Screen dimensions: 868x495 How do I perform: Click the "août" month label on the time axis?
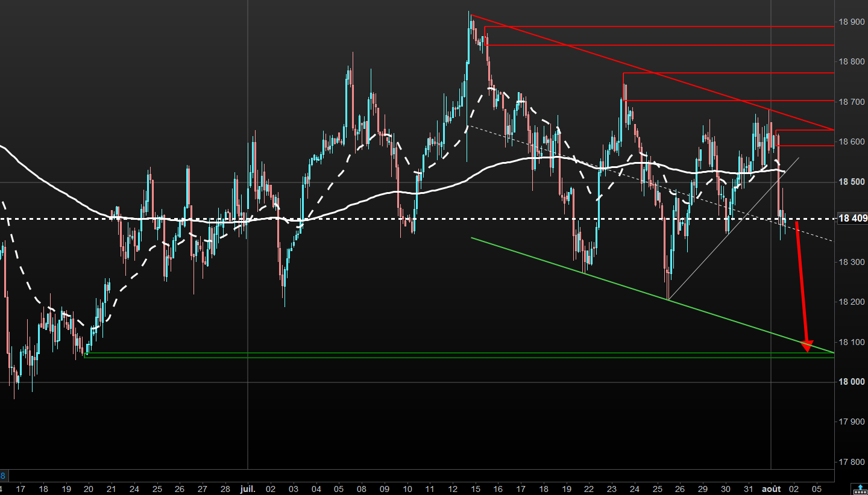click(771, 488)
